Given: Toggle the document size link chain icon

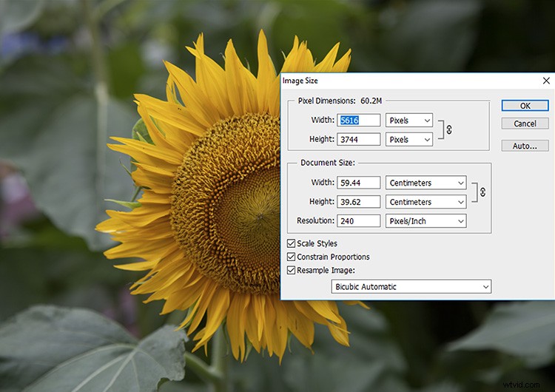Looking at the screenshot, I should pyautogui.click(x=482, y=192).
